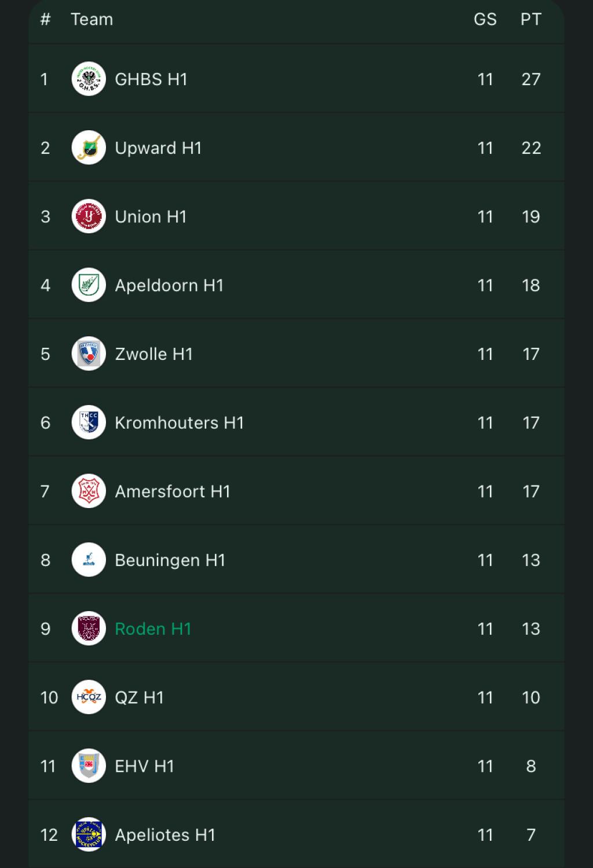593x868 pixels.
Task: Select the Union H1 club crest
Action: point(89,216)
